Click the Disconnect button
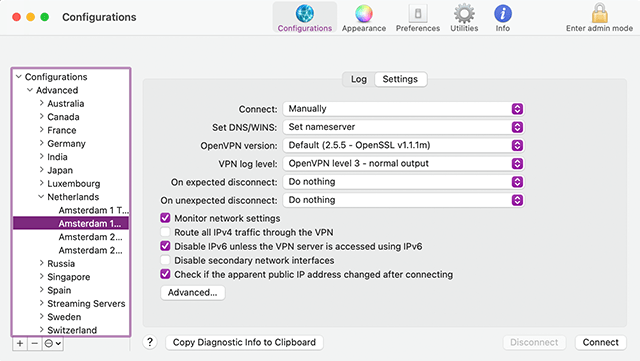Screen dimensions: 640x361 click(x=534, y=342)
